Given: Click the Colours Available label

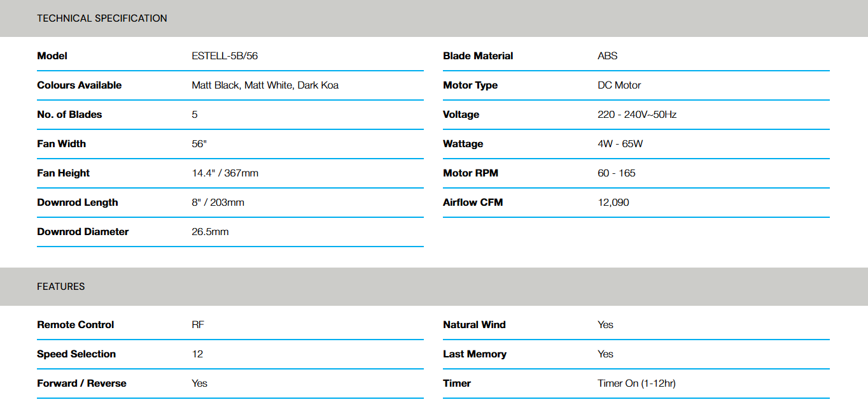Looking at the screenshot, I should (80, 85).
